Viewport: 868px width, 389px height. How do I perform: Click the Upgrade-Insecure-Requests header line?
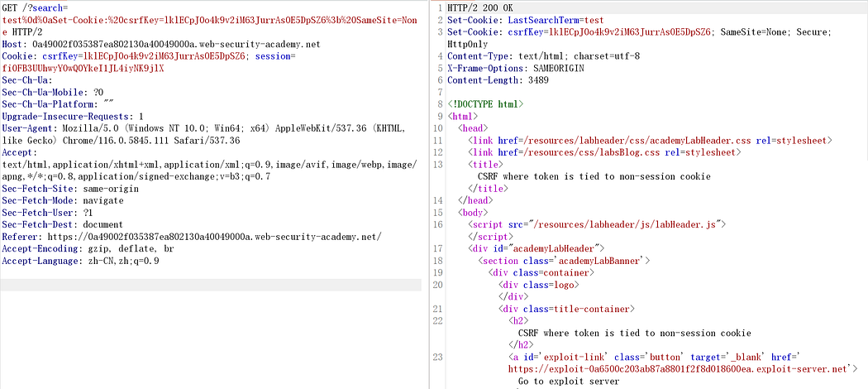click(x=73, y=117)
